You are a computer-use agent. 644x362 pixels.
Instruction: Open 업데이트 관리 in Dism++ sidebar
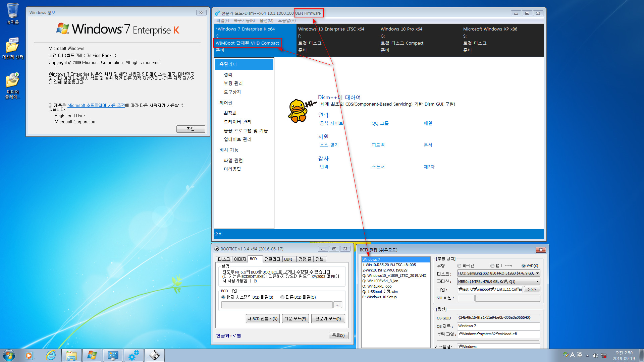[237, 139]
